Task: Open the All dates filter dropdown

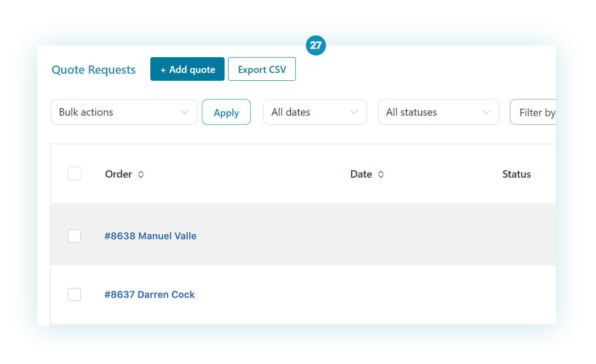Action: point(315,112)
